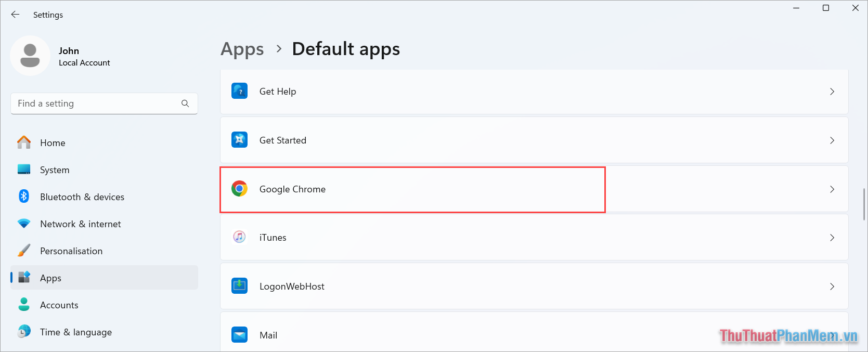Select Accounts in sidebar
This screenshot has width=868, height=352.
coord(104,305)
